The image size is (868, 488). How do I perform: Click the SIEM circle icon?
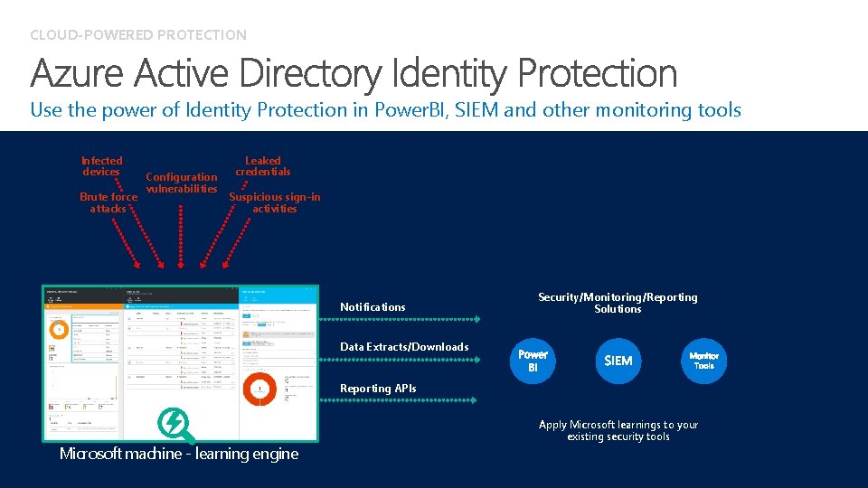(x=618, y=361)
